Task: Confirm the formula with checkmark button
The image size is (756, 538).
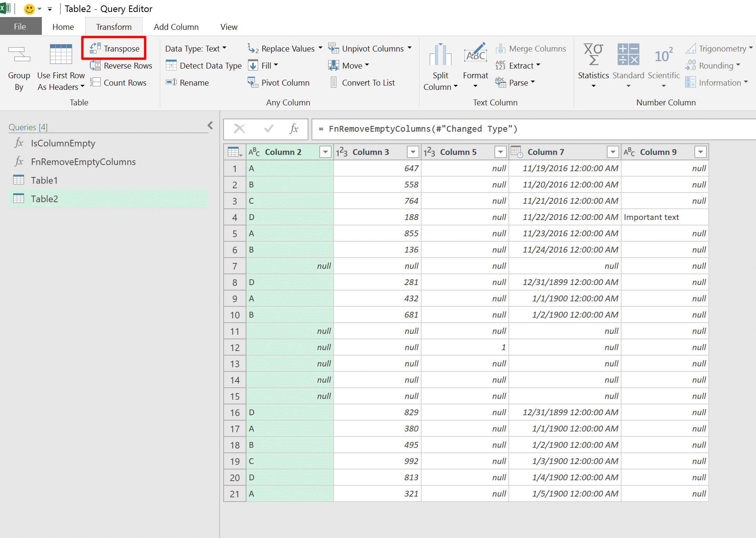Action: click(x=269, y=129)
